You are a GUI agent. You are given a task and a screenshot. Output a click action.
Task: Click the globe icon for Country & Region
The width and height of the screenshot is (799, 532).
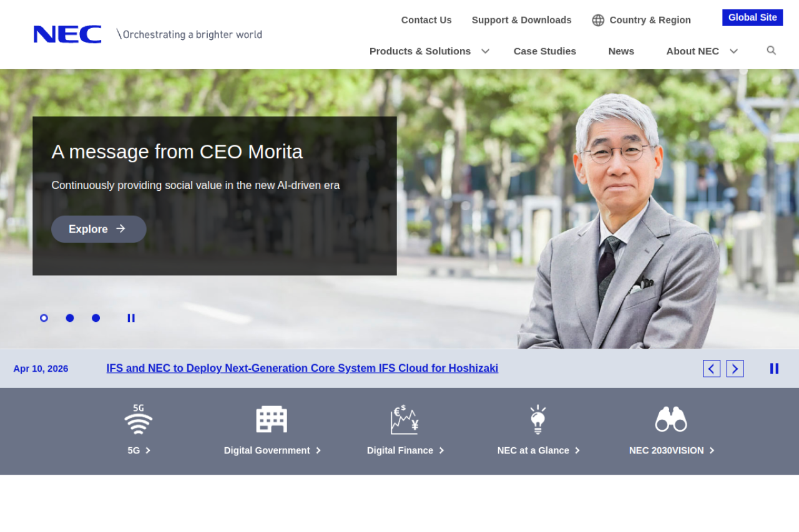coord(598,20)
